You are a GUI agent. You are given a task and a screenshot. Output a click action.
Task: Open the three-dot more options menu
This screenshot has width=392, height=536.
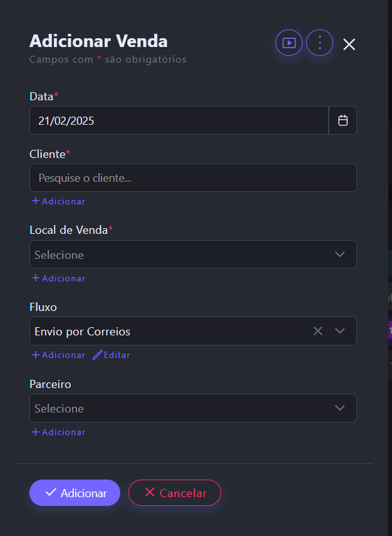coord(319,43)
